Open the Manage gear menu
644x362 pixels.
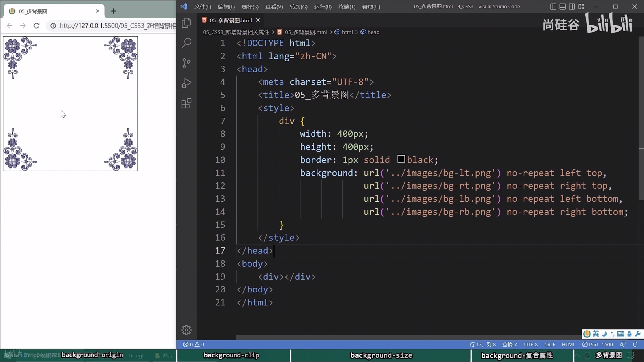(x=186, y=330)
